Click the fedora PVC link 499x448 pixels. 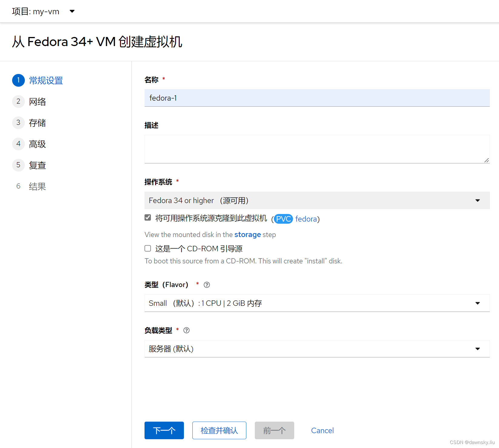[x=306, y=219]
